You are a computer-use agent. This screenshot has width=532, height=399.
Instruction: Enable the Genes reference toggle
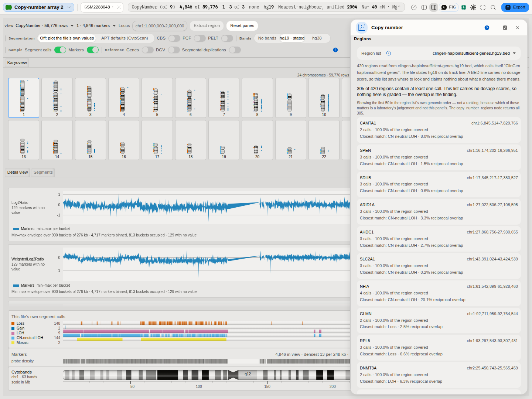[148, 50]
